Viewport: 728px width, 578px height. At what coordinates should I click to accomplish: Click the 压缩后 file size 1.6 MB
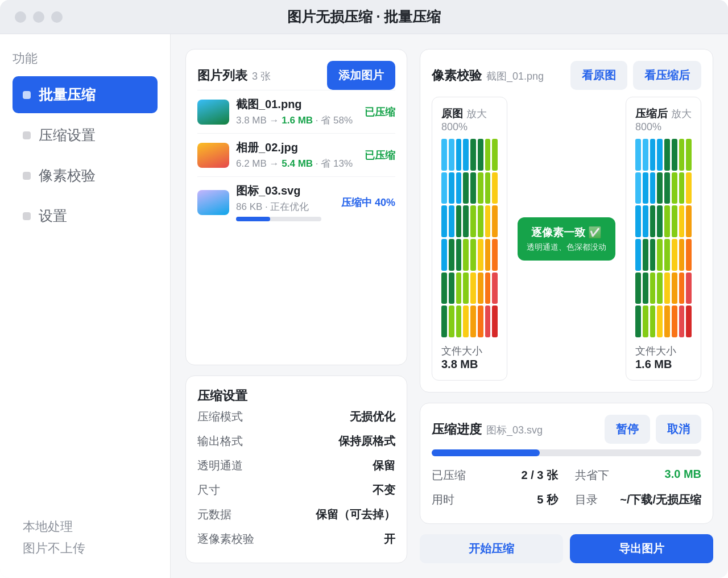point(653,364)
